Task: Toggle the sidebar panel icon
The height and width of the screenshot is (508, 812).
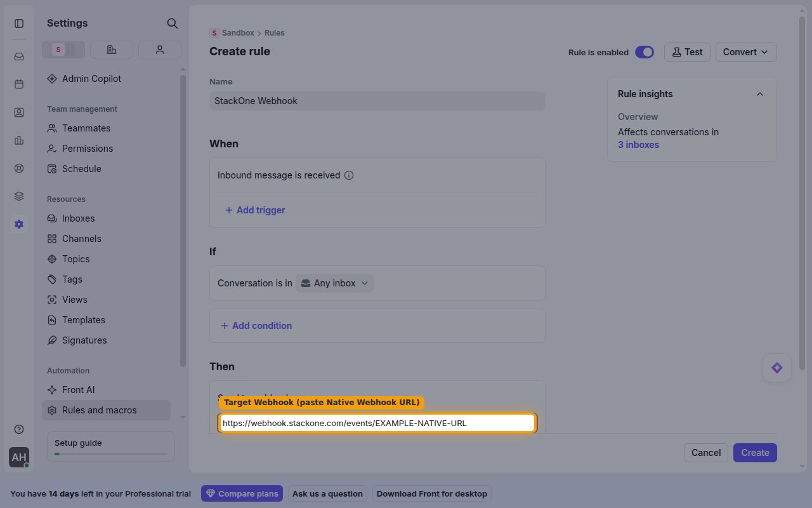Action: (19, 23)
